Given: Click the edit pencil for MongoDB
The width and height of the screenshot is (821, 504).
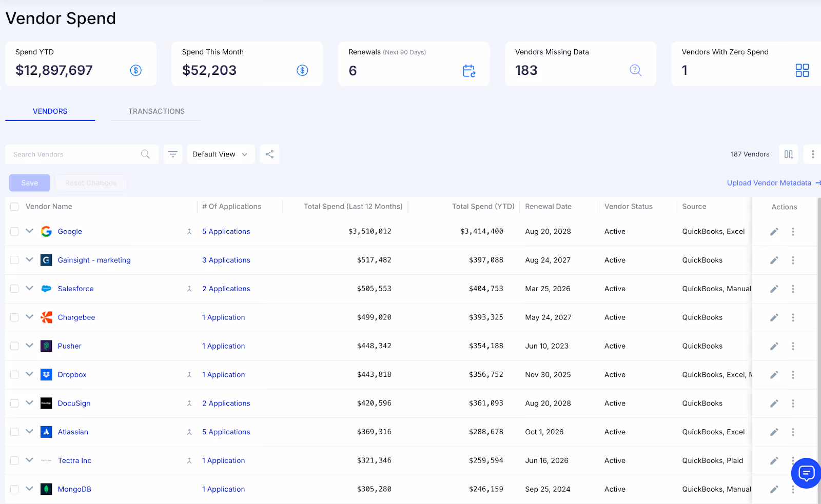Looking at the screenshot, I should click(x=774, y=490).
